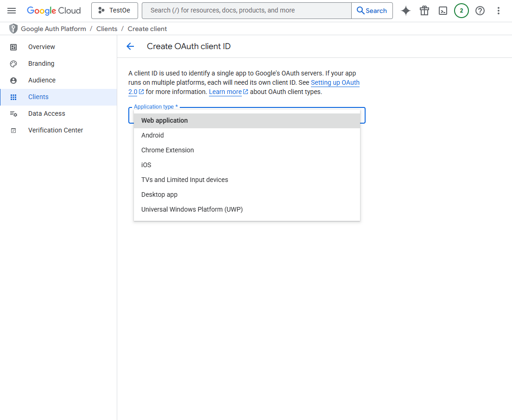Select Android application type

(x=247, y=135)
